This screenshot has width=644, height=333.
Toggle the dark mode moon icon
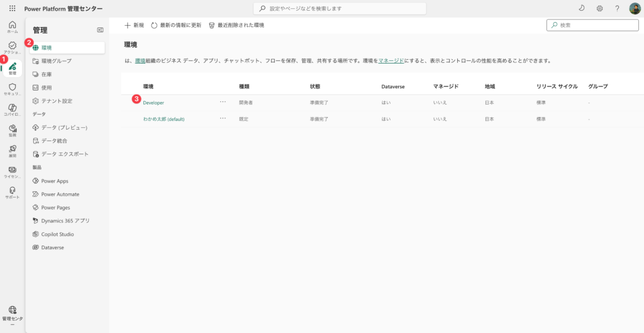(582, 8)
